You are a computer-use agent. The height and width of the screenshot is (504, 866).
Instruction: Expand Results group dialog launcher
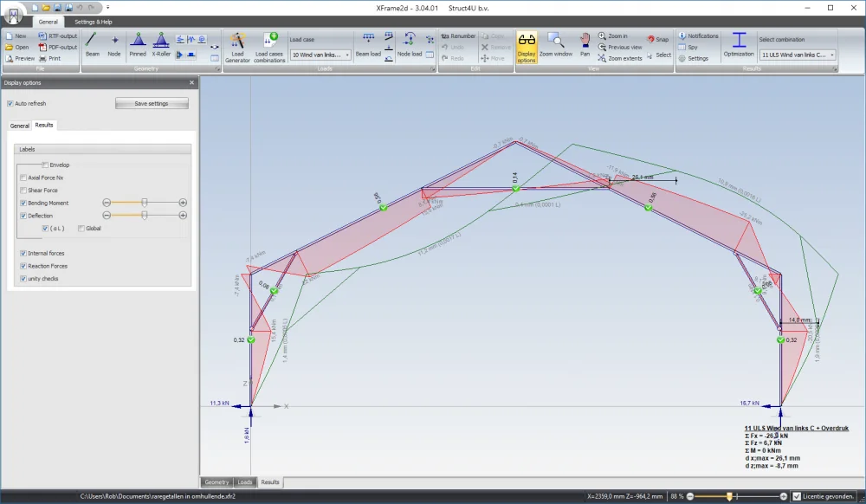(x=835, y=69)
